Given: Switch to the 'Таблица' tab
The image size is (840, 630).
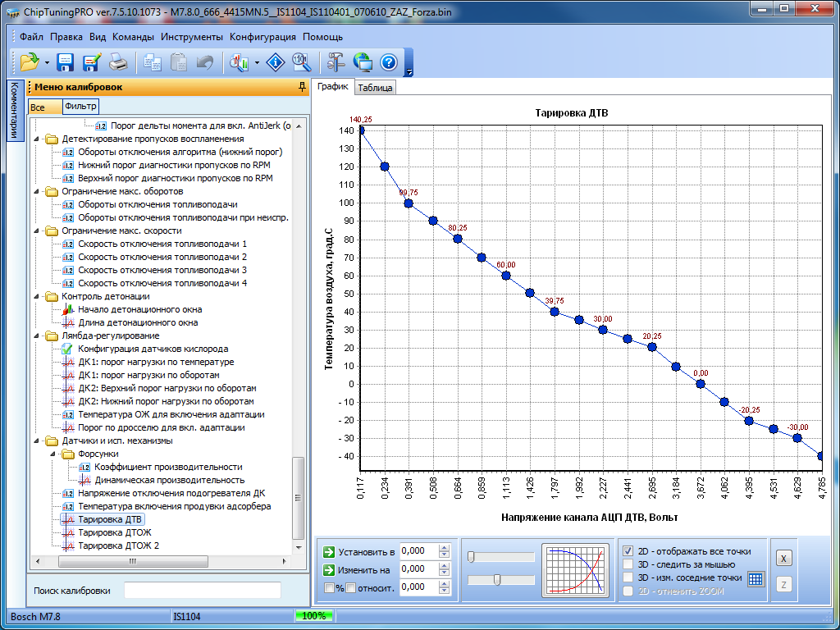Looking at the screenshot, I should pyautogui.click(x=375, y=89).
